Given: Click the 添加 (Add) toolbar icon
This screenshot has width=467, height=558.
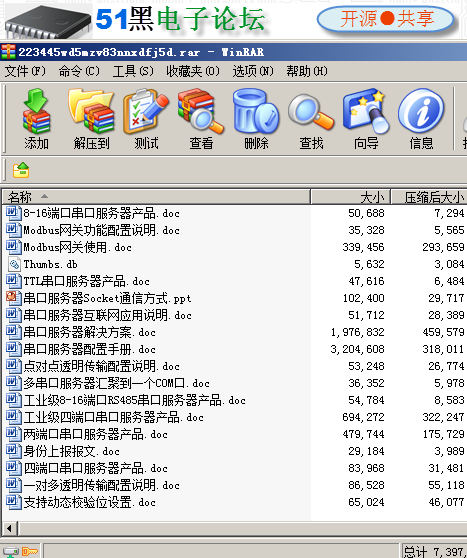Looking at the screenshot, I should pos(36,119).
